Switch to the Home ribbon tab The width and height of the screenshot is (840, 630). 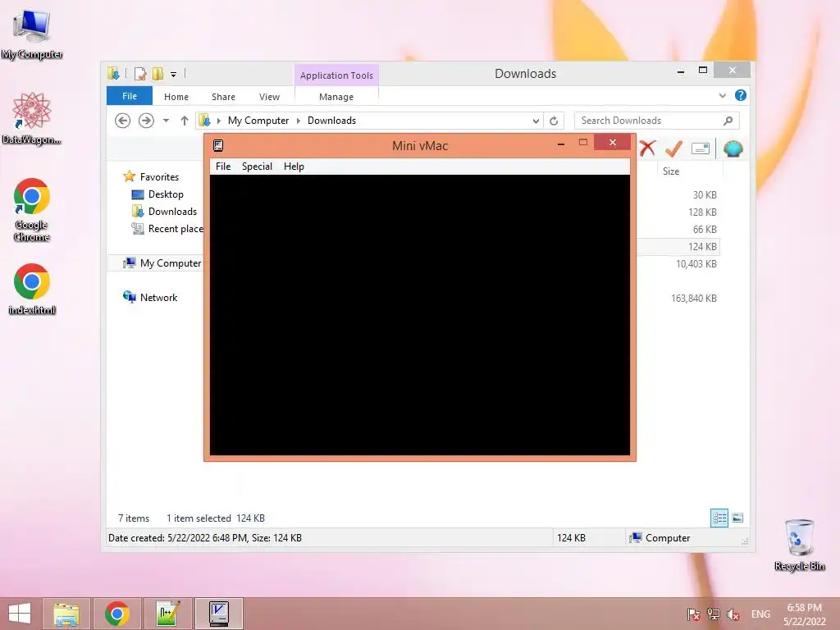click(176, 97)
